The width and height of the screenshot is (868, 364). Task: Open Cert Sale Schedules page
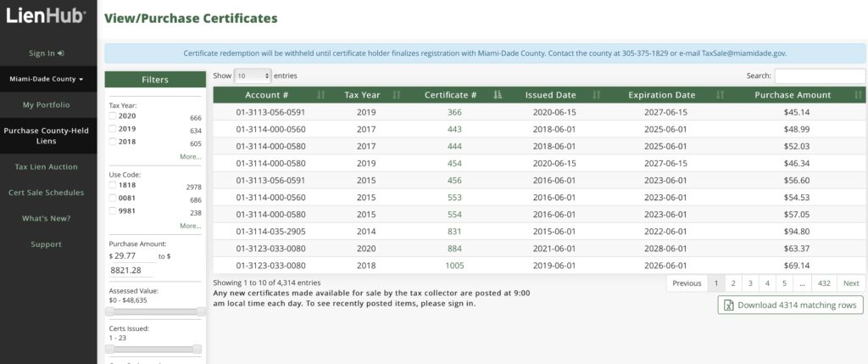[x=47, y=193]
